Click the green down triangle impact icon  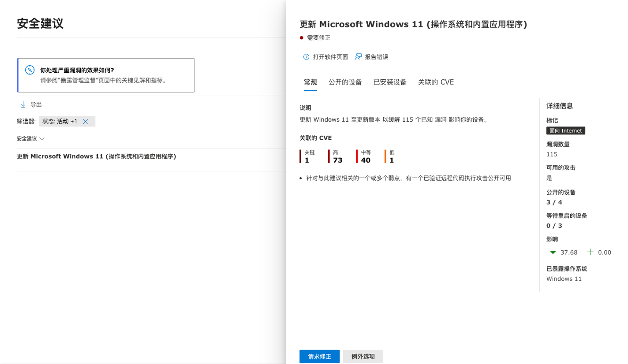[553, 253]
